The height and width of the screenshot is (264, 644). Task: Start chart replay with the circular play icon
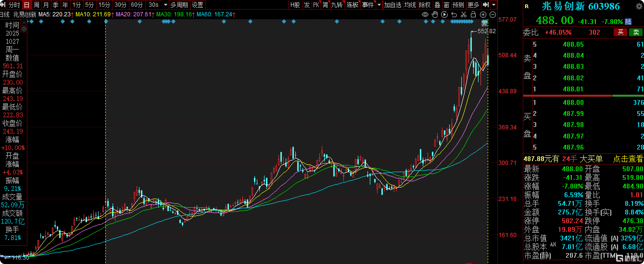(x=444, y=14)
